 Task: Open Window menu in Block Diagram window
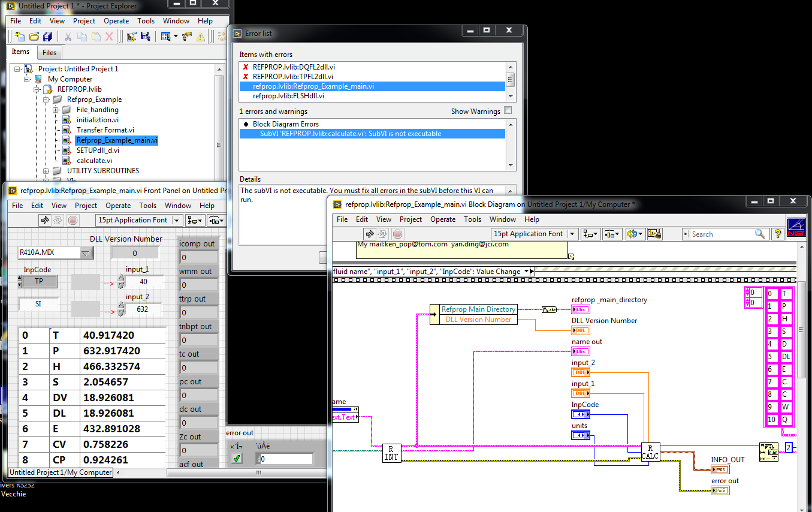(503, 219)
